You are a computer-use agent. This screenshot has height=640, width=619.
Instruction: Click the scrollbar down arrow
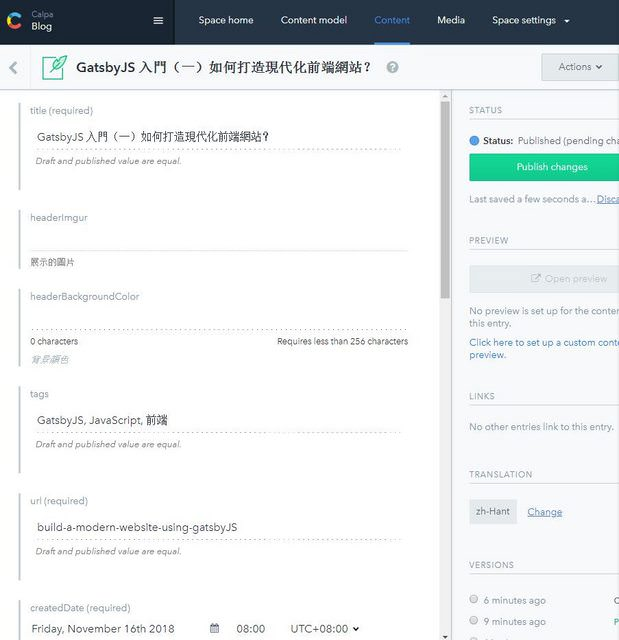[445, 636]
